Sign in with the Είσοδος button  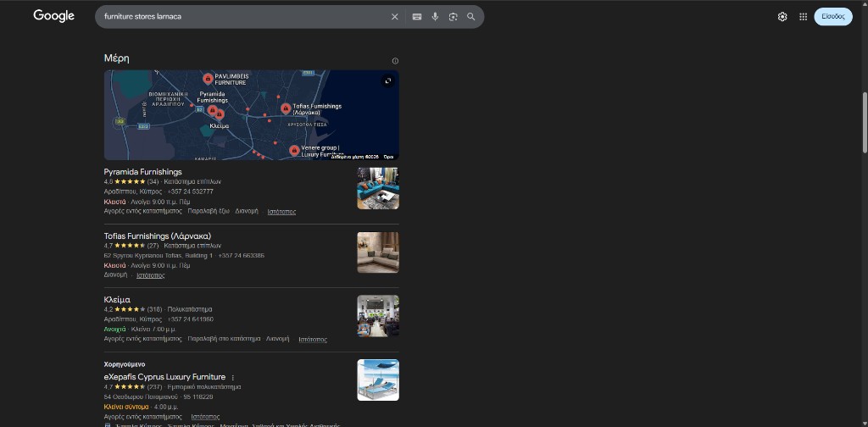(x=833, y=17)
